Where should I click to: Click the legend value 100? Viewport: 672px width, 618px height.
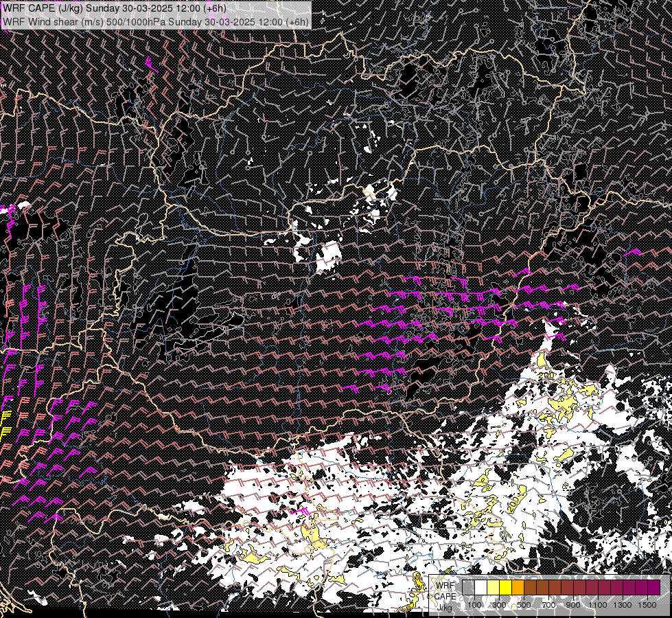(474, 605)
